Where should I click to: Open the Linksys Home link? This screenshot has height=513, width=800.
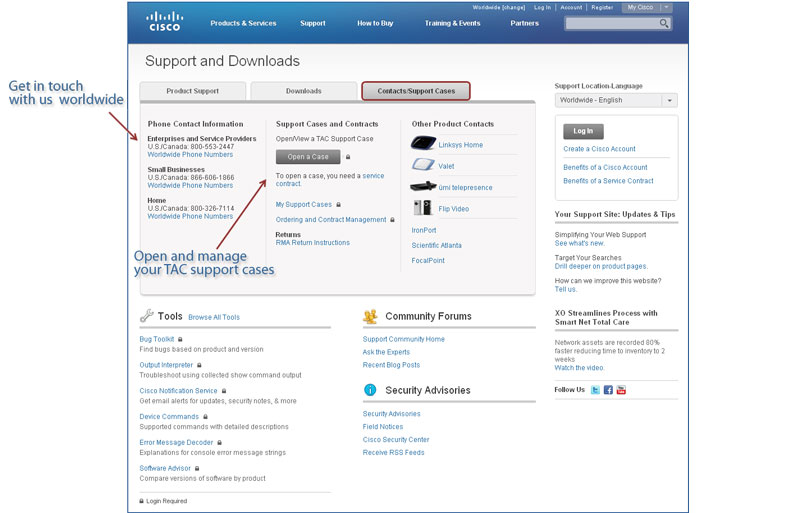click(461, 145)
